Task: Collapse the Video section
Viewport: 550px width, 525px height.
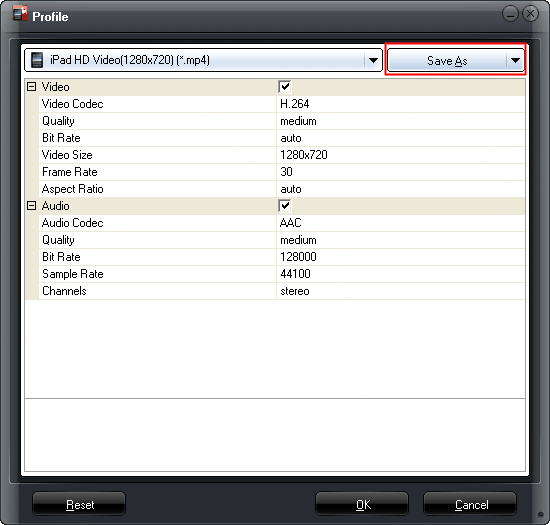Action: 32,87
